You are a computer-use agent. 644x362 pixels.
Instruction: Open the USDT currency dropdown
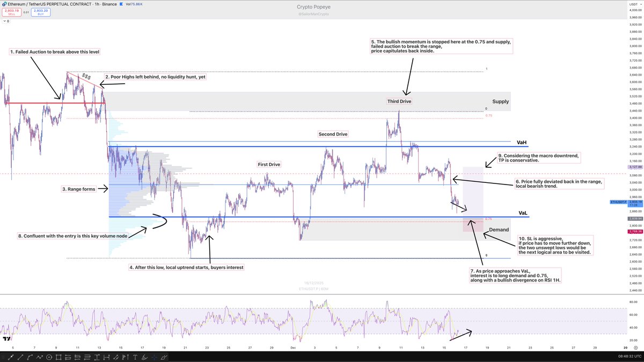tap(634, 5)
